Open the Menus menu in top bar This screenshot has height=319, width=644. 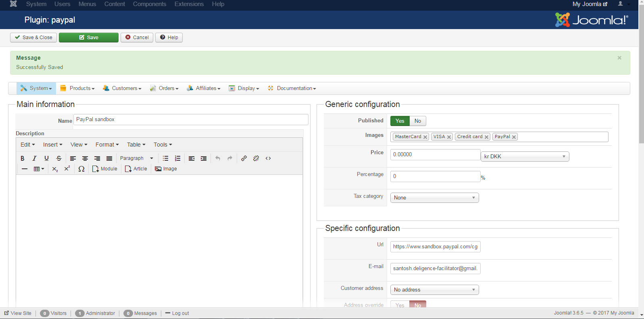pos(87,4)
